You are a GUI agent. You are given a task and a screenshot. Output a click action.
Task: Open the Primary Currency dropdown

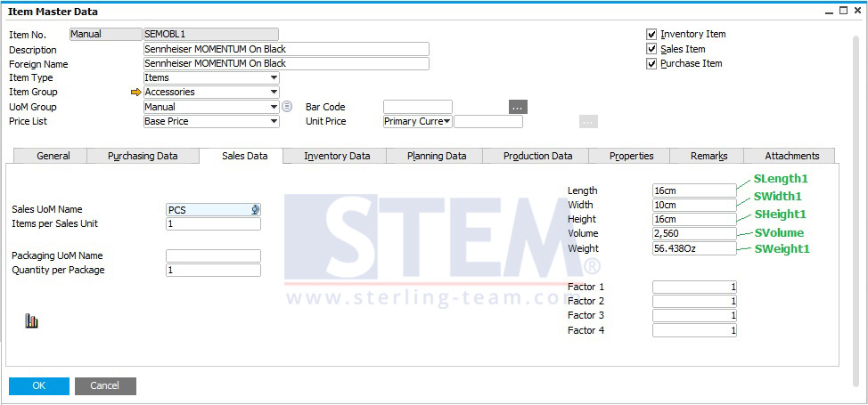click(x=418, y=121)
